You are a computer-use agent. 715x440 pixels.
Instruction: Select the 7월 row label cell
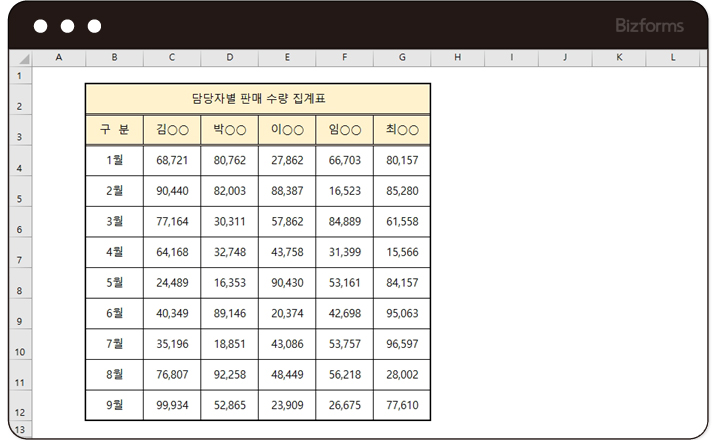[114, 344]
